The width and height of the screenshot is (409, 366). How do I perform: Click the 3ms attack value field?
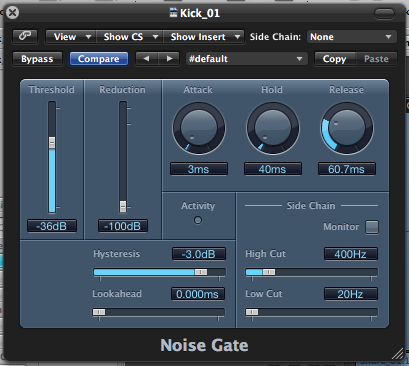[x=199, y=169]
